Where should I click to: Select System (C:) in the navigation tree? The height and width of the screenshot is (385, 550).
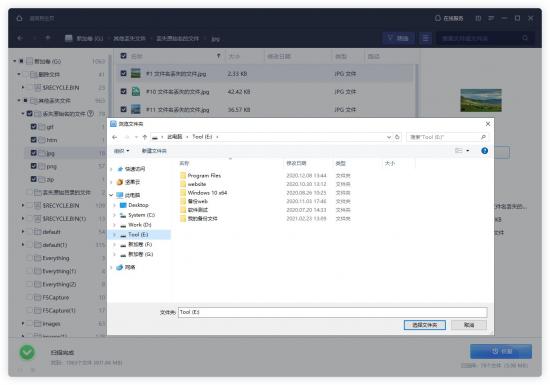141,215
